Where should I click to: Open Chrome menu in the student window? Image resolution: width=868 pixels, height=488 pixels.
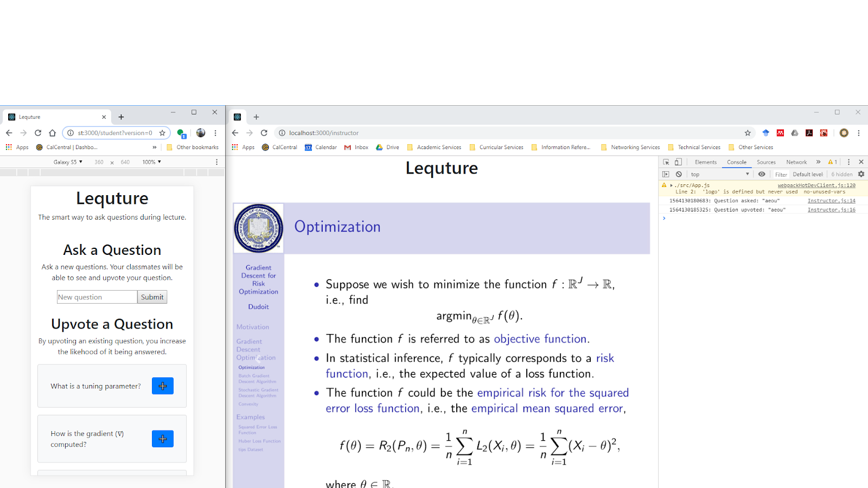click(x=215, y=133)
